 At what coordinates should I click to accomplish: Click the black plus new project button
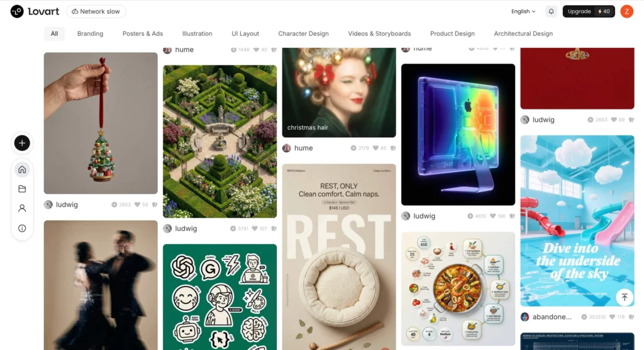point(22,143)
